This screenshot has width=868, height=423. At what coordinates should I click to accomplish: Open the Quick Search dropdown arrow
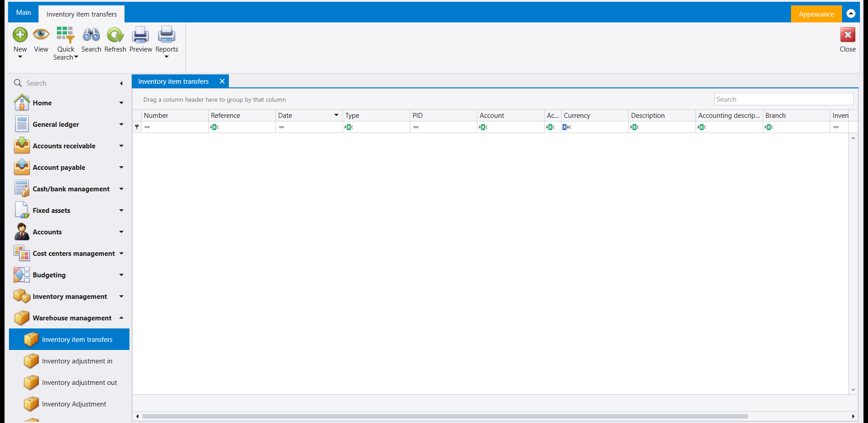pos(76,57)
